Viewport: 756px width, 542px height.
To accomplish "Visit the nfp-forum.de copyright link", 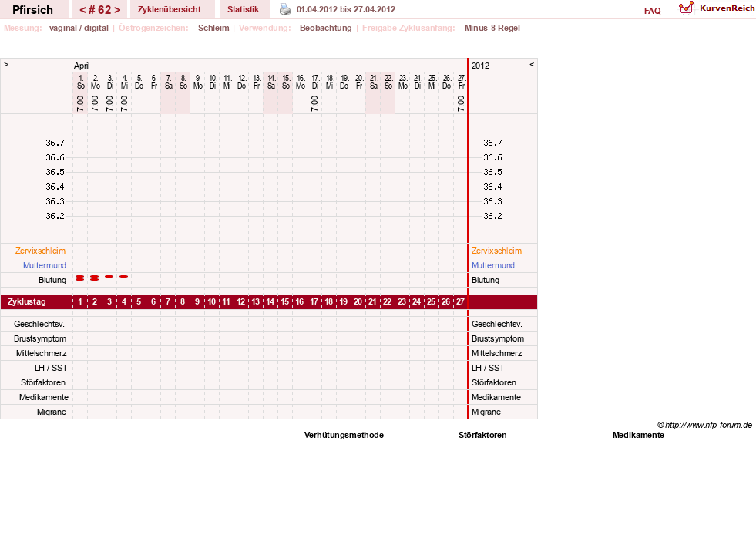I will click(708, 425).
